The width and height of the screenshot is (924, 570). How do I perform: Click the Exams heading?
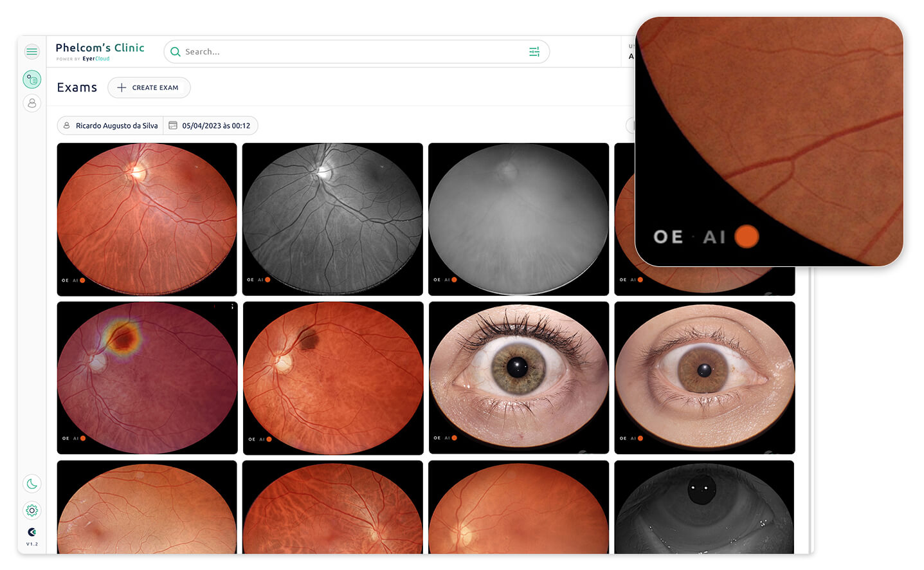pos(77,87)
